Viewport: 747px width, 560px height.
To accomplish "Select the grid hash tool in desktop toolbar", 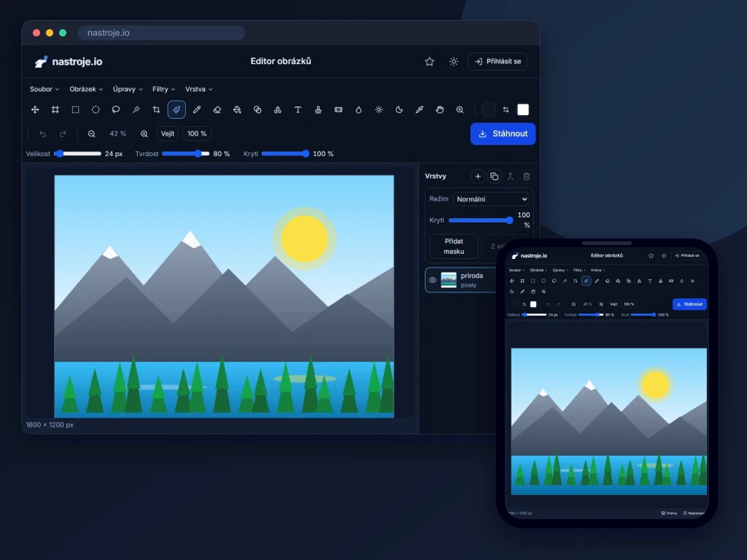I will pyautogui.click(x=55, y=109).
